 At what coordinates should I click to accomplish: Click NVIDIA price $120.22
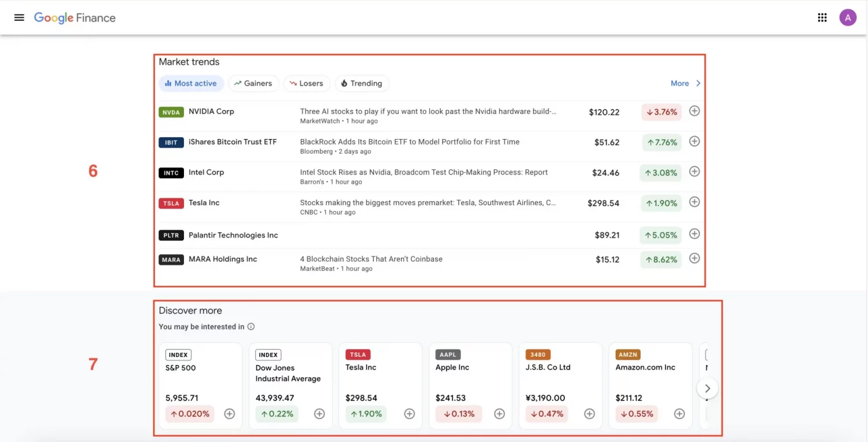pyautogui.click(x=604, y=112)
